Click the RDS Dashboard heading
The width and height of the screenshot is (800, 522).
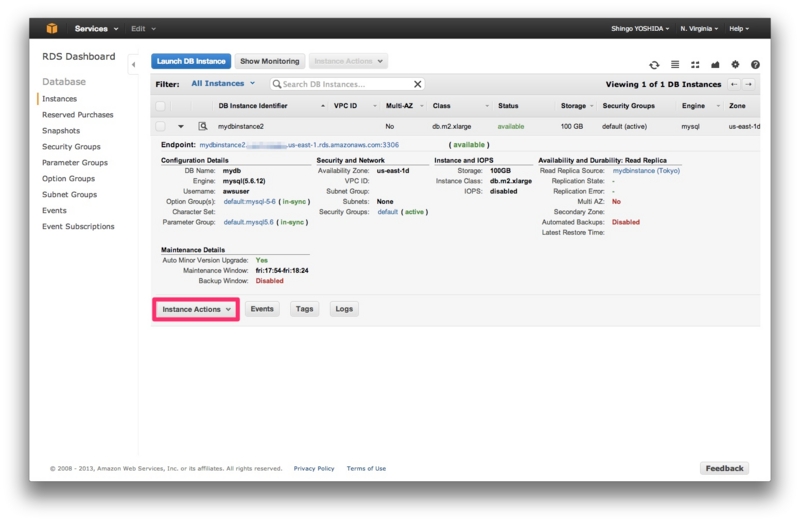pos(79,56)
